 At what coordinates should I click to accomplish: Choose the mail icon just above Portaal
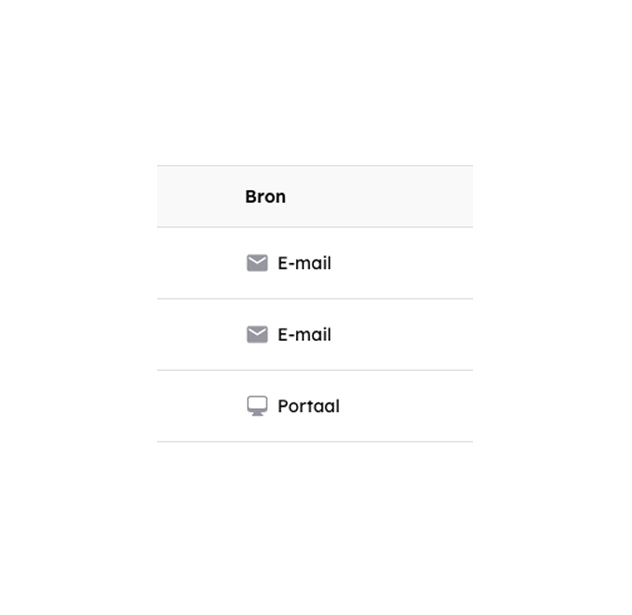[x=257, y=335]
